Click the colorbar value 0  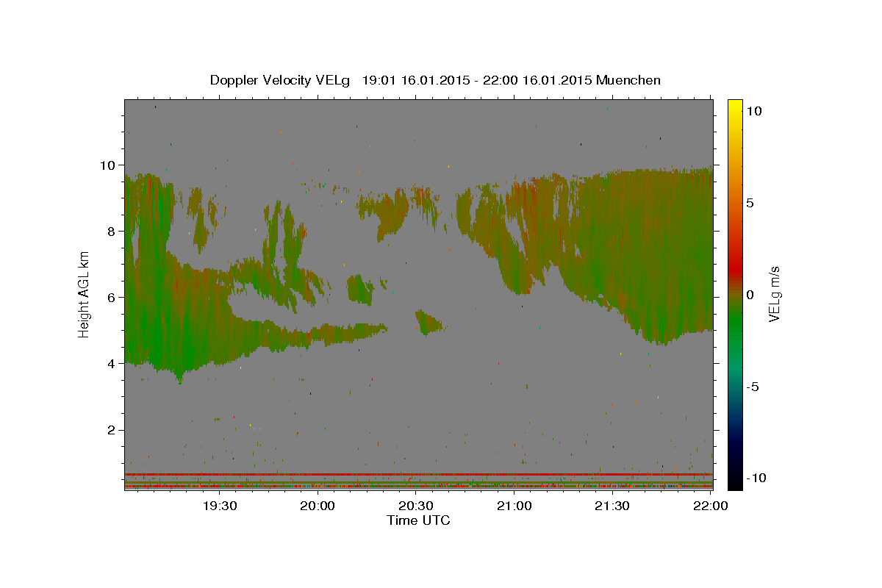(750, 294)
